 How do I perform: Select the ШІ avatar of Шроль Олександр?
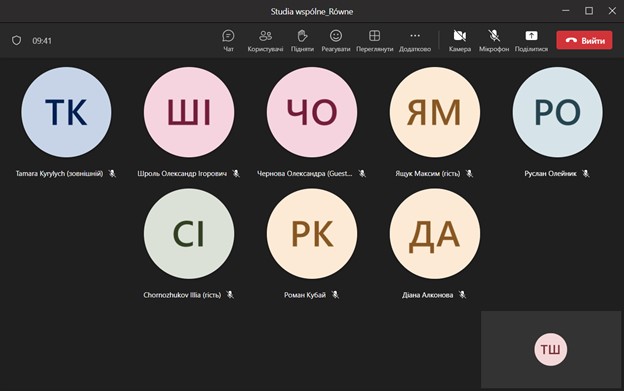[189, 112]
